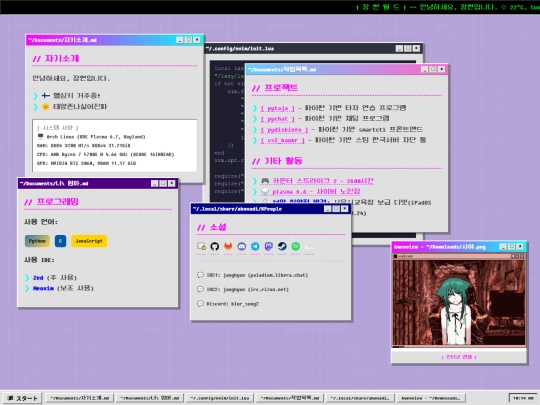Activate ~/.local/share/akonadi taskbar entry
The height and width of the screenshot is (405, 540).
click(x=360, y=398)
